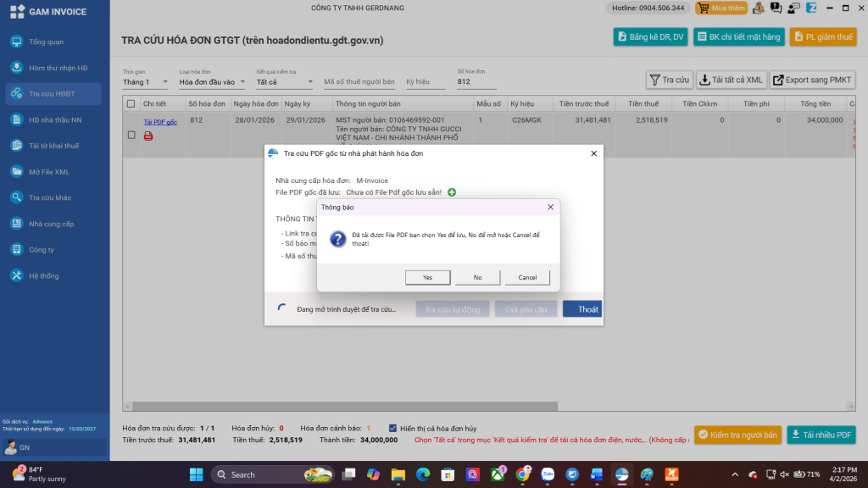Click the Mua thêm shopping cart button

[x=721, y=8]
